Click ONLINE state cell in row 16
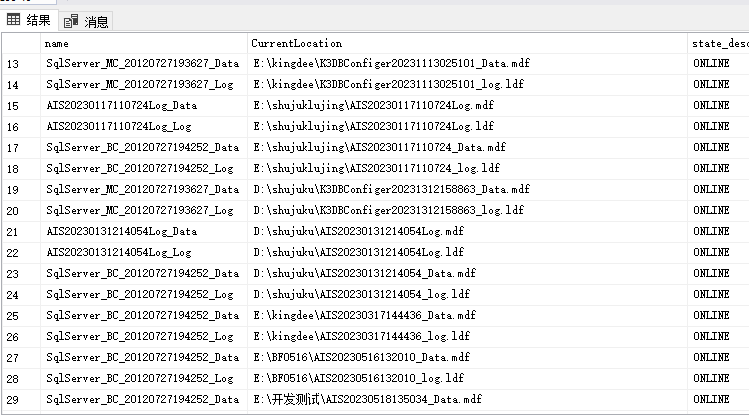The width and height of the screenshot is (749, 417). 711,127
